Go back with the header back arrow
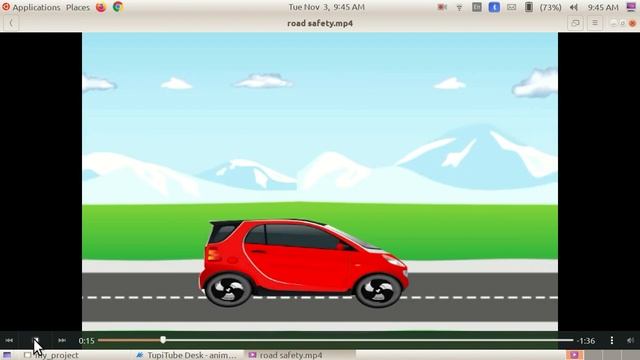The width and height of the screenshot is (640, 360). click(11, 23)
